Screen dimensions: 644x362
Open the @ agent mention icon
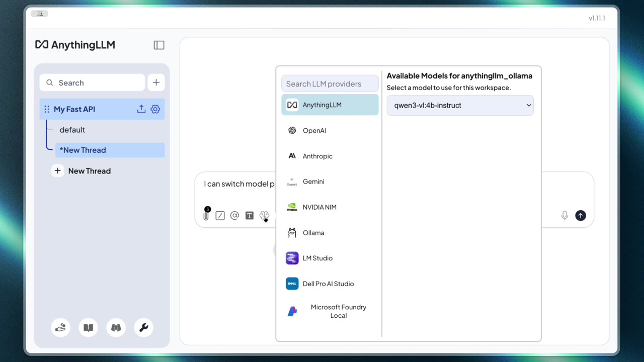tap(234, 215)
